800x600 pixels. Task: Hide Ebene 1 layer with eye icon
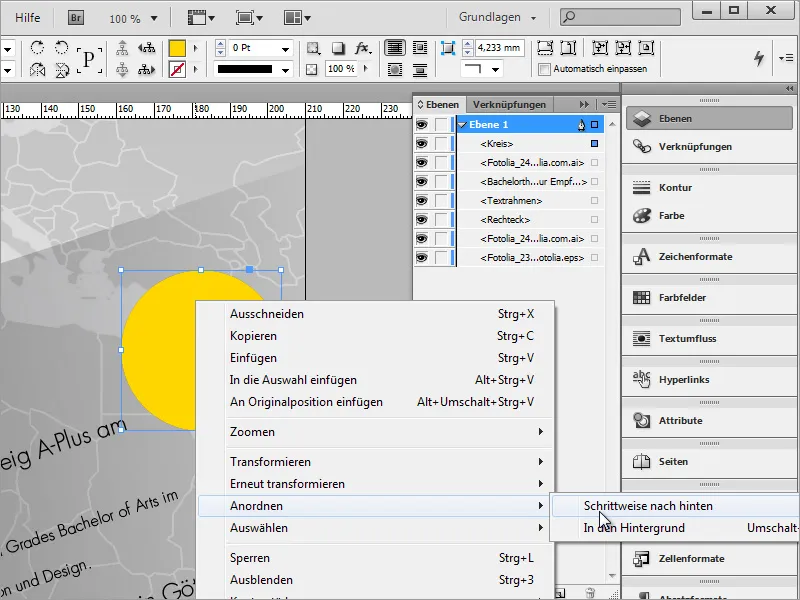pos(421,124)
